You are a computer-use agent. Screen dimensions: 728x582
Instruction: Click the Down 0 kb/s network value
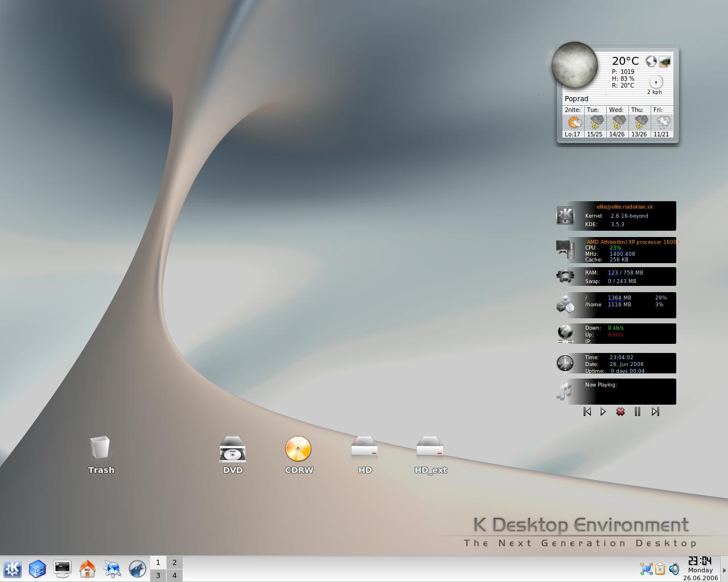[x=616, y=328]
